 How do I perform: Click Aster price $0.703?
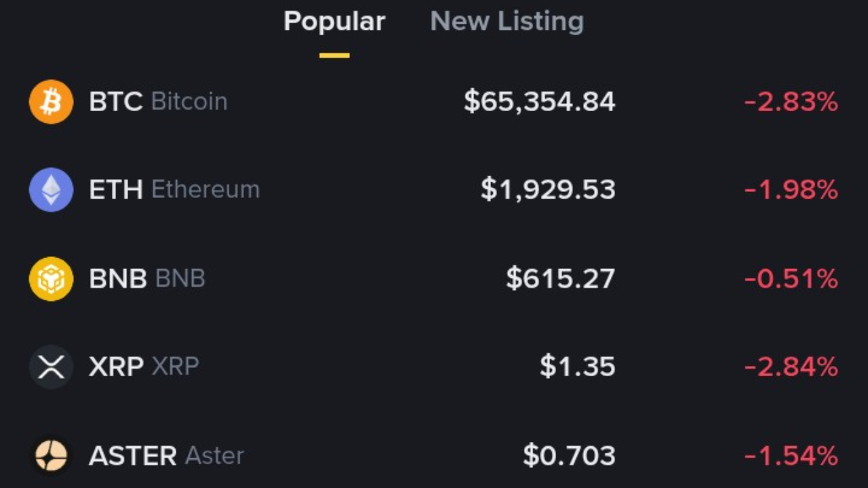pos(570,455)
